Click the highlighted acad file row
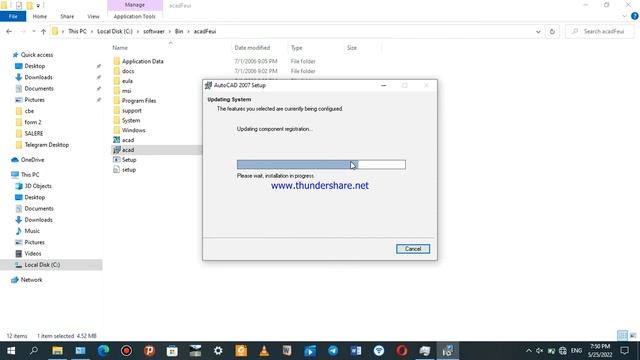The height and width of the screenshot is (360, 640). click(x=156, y=150)
